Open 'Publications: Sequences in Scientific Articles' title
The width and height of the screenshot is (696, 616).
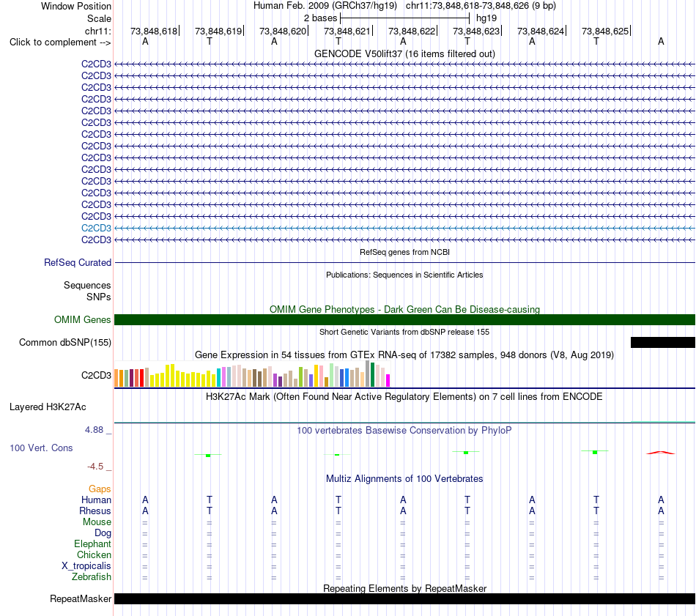[404, 275]
